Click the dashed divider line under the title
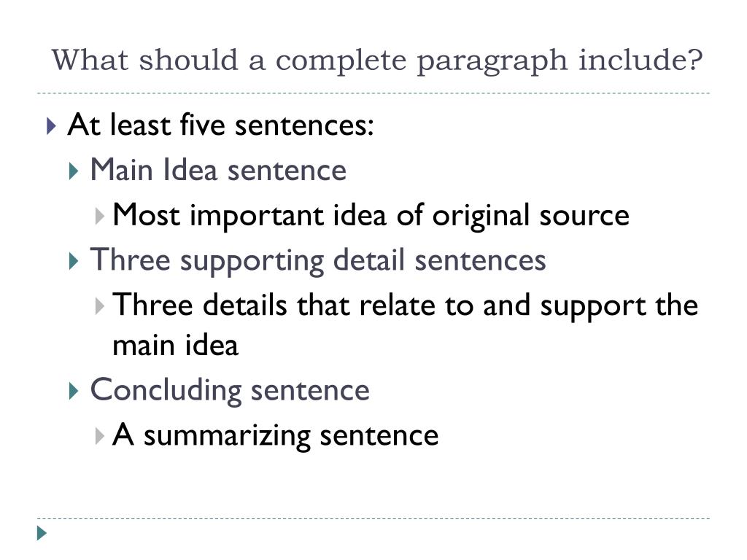Image resolution: width=747 pixels, height=560 pixels. [373, 93]
